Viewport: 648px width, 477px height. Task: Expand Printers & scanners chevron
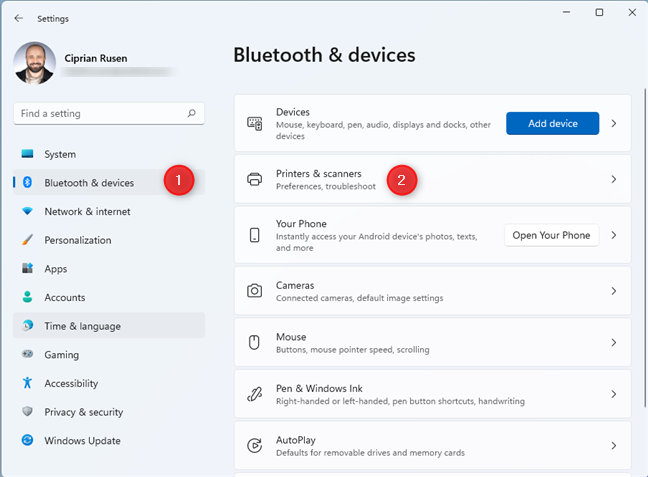pyautogui.click(x=614, y=179)
